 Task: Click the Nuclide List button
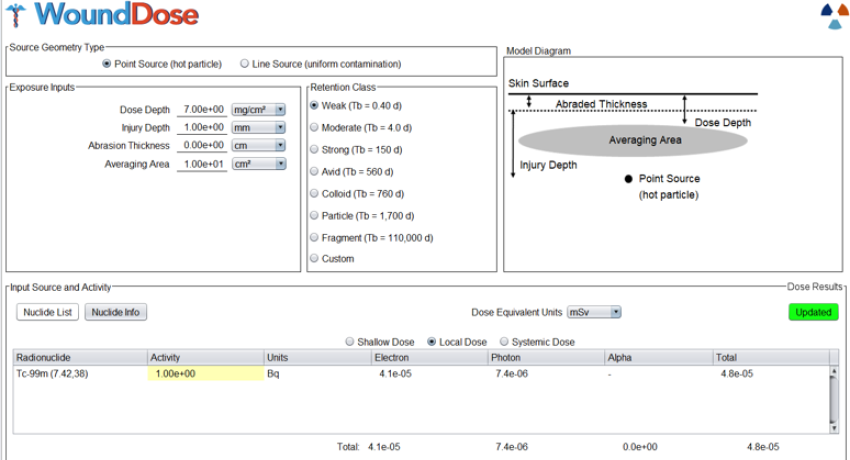(x=48, y=312)
